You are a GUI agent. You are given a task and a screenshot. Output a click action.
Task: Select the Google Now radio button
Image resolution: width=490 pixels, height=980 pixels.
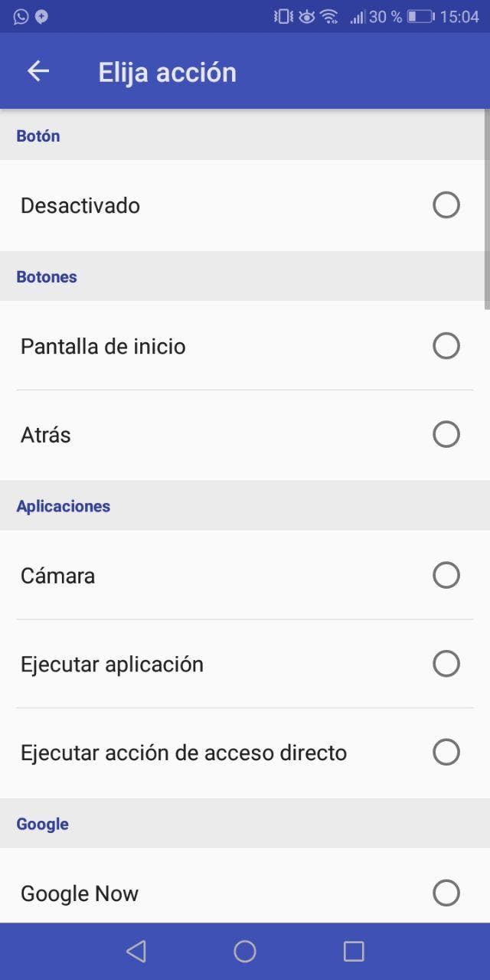[x=446, y=893]
